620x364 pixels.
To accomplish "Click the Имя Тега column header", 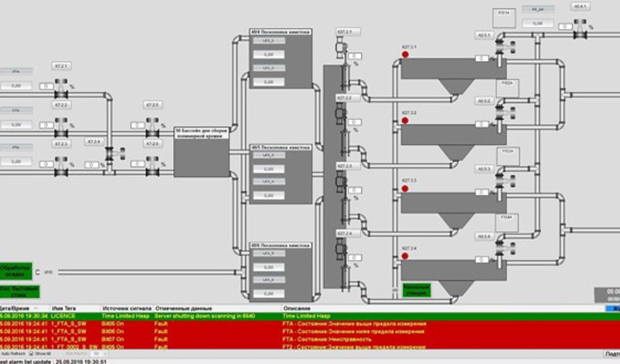I will tap(64, 308).
